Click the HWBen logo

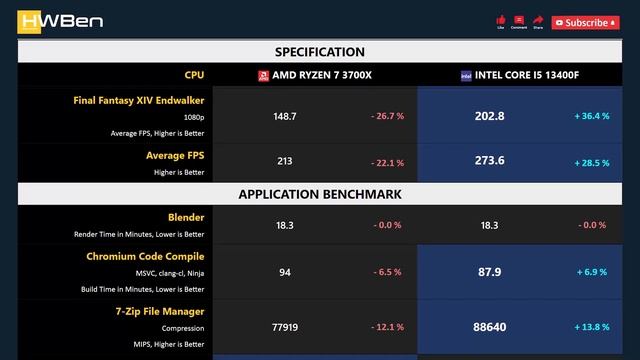tap(60, 22)
